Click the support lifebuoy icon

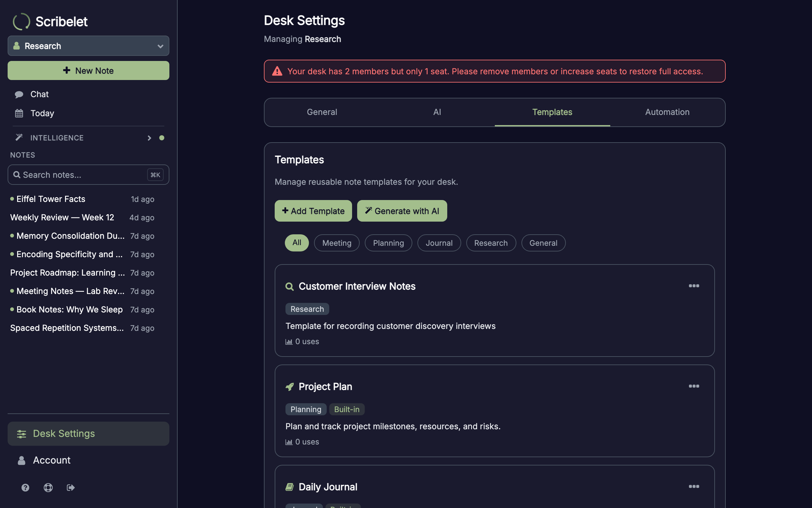48,487
